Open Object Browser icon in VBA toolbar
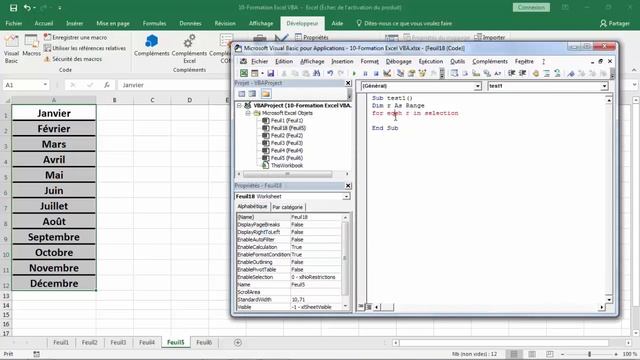 coord(422,73)
